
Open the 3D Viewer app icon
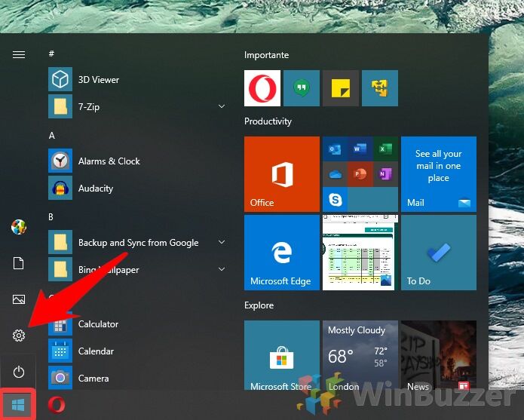(x=60, y=79)
